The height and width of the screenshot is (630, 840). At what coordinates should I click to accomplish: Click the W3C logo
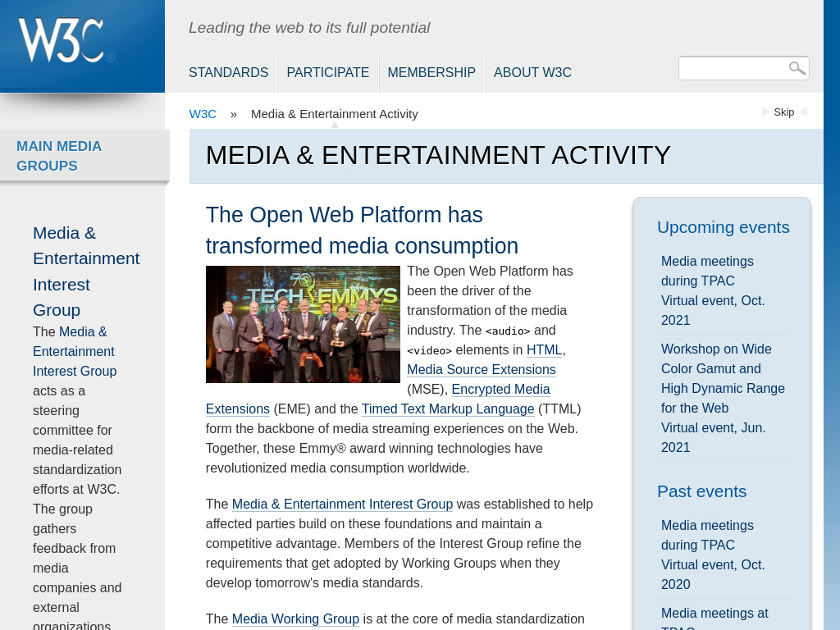pos(66,41)
